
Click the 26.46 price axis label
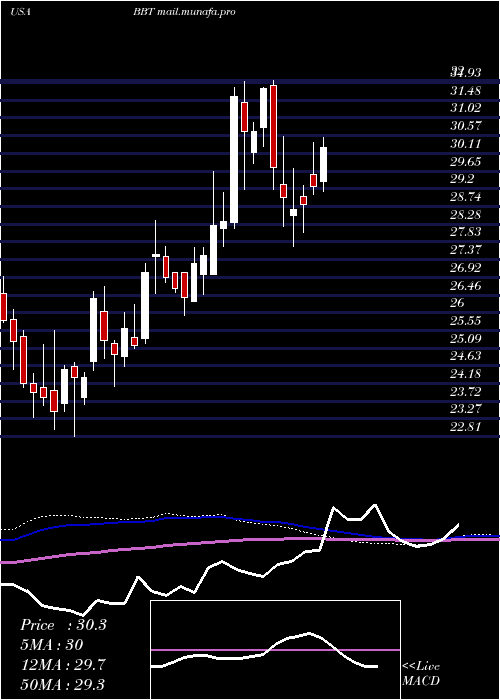(x=465, y=285)
